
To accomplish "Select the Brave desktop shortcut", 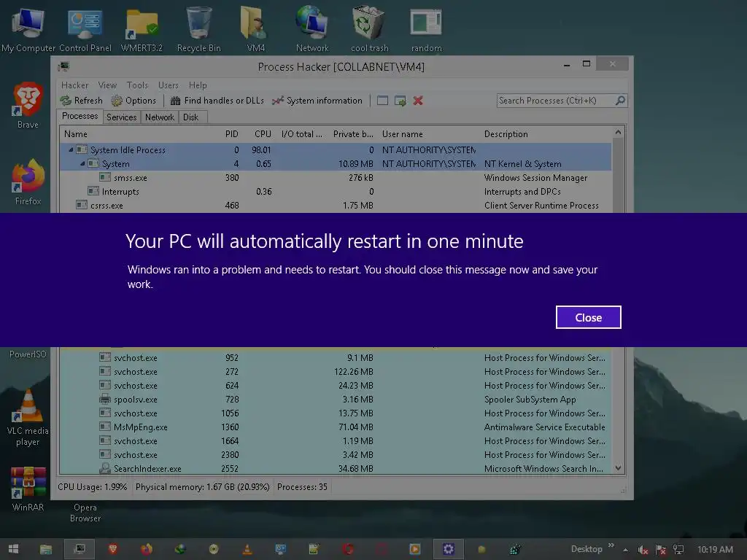I will point(28,105).
